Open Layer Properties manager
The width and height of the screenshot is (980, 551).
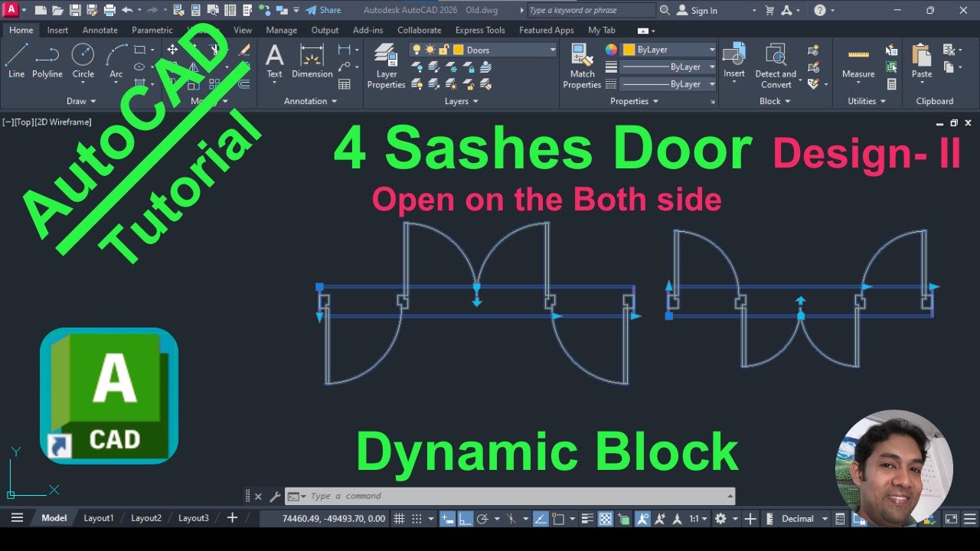coord(386,67)
